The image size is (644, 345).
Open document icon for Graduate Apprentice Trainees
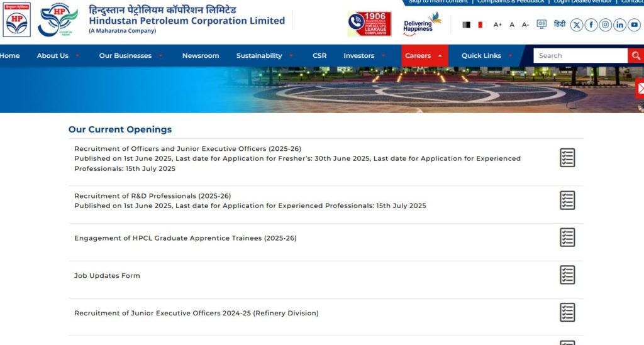click(567, 237)
